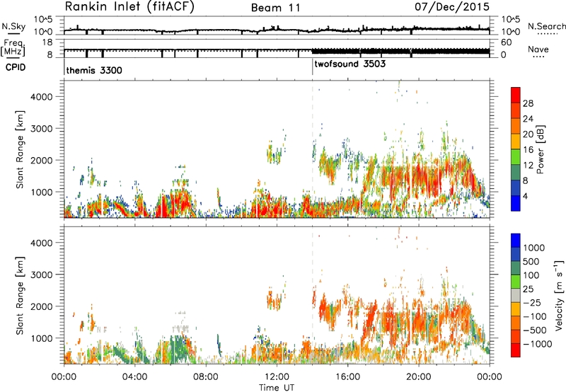Click the 'Velocity [m s-1]' colorbar title
566x392 pixels.
pos(559,295)
